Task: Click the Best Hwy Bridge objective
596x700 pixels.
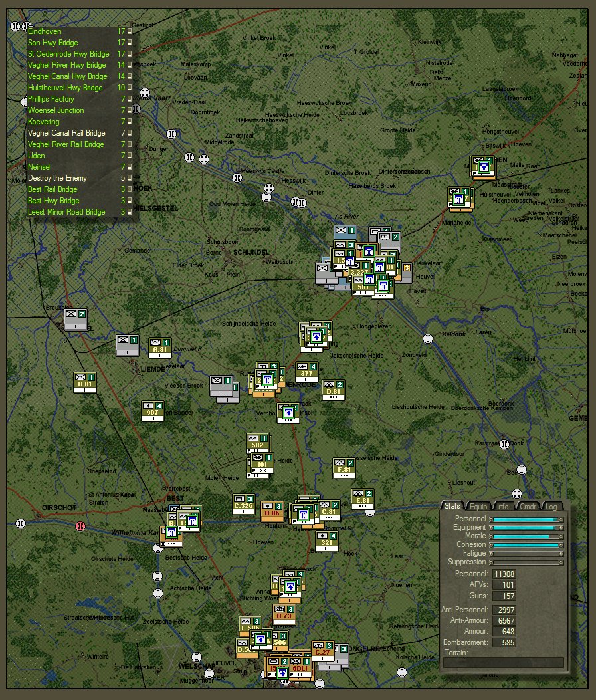Action: click(x=54, y=201)
